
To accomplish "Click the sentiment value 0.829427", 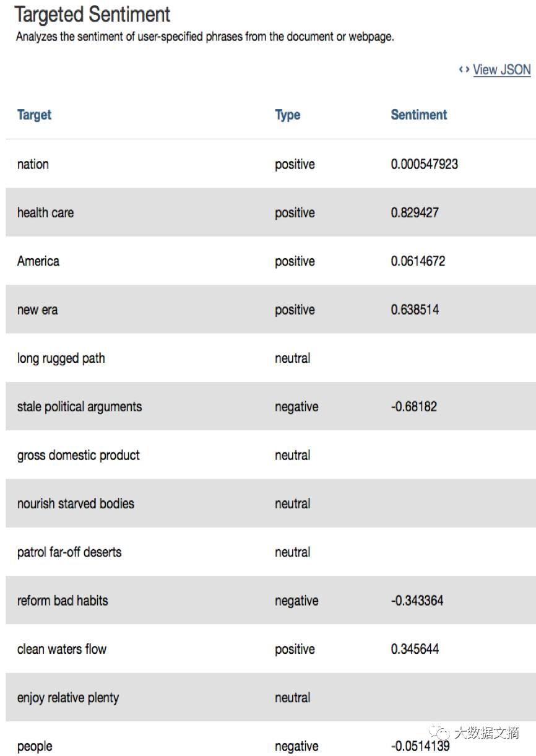I will [x=415, y=212].
